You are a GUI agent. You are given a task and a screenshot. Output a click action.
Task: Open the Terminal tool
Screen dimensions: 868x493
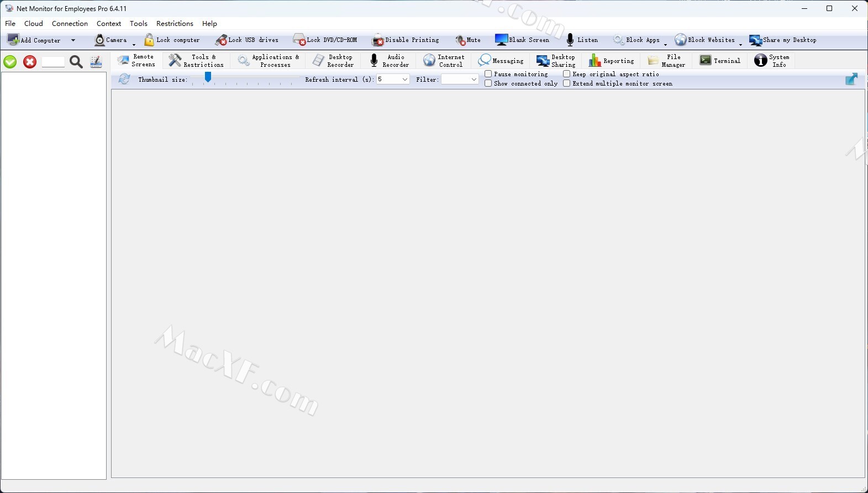click(720, 61)
